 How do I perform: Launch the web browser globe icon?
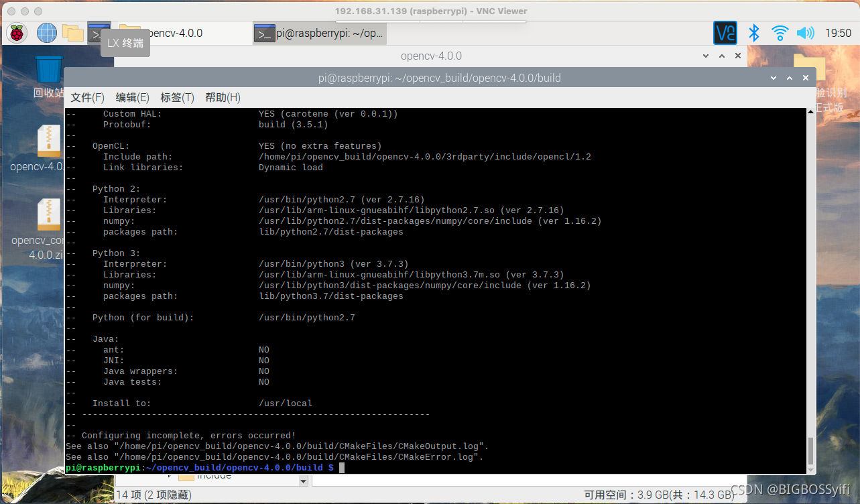[46, 32]
